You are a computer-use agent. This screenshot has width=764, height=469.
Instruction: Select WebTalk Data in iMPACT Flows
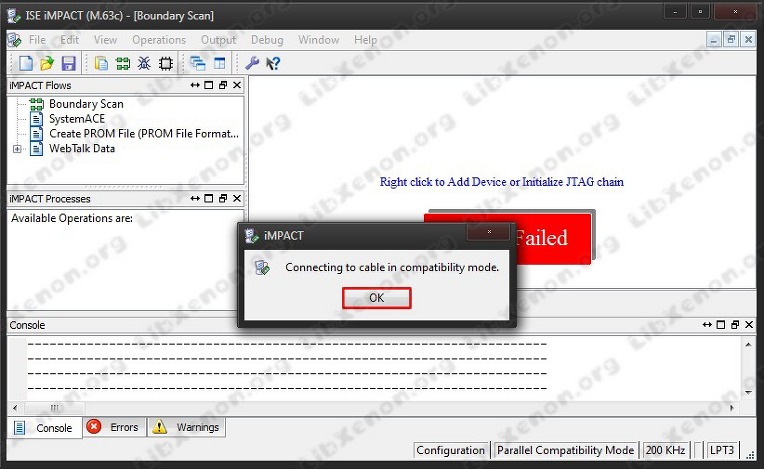(82, 149)
